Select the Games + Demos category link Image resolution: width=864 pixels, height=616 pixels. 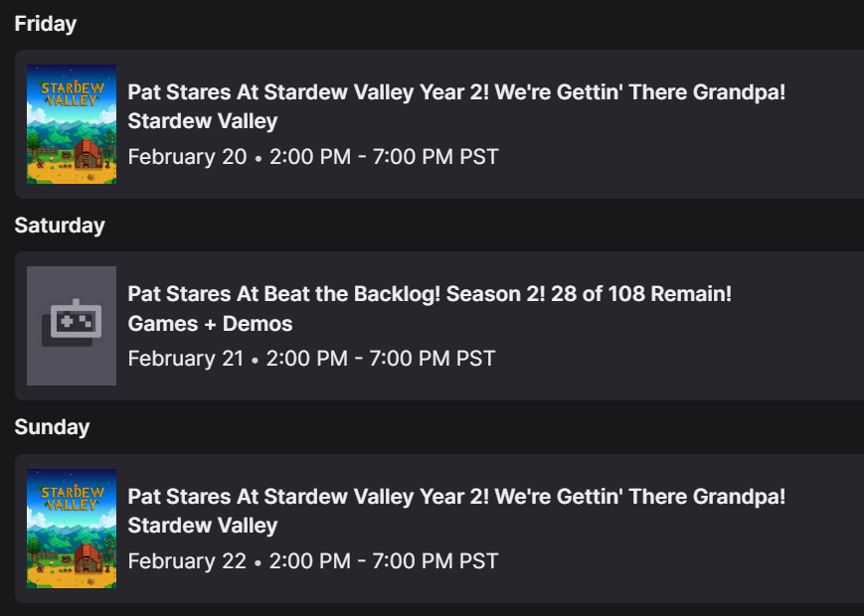coord(210,324)
